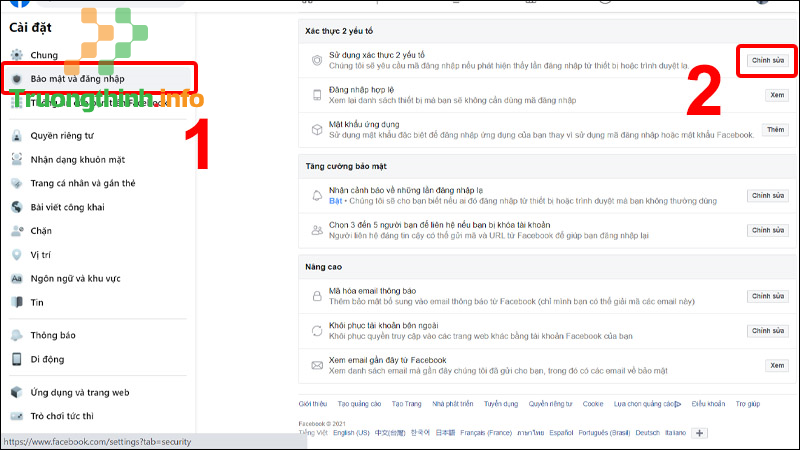This screenshot has width=800, height=450.
Task: Click Chỉnh sửa for two-factor authentication
Action: click(x=768, y=60)
